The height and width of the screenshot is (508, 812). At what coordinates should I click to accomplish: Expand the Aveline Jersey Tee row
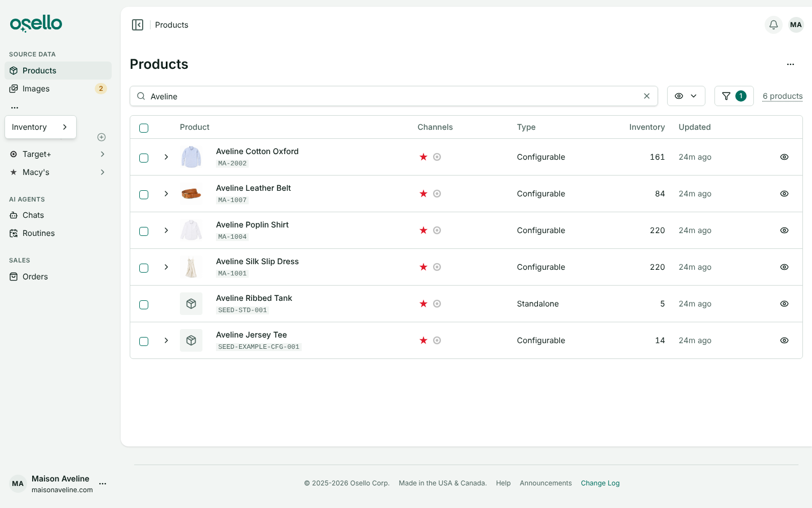coord(166,340)
